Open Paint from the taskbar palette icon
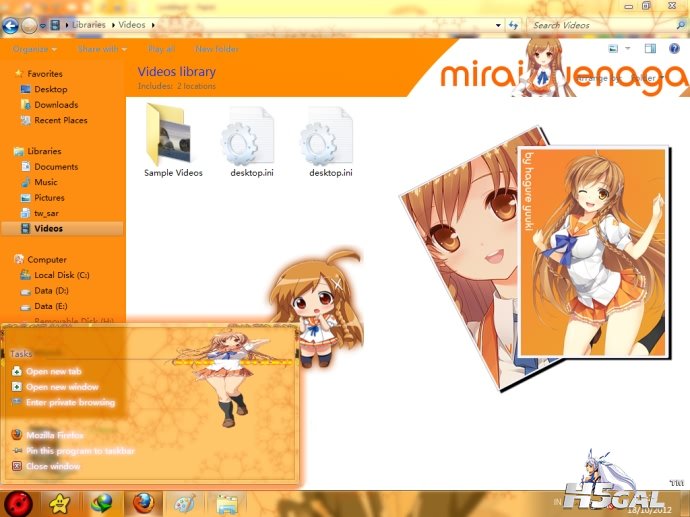 [x=186, y=502]
